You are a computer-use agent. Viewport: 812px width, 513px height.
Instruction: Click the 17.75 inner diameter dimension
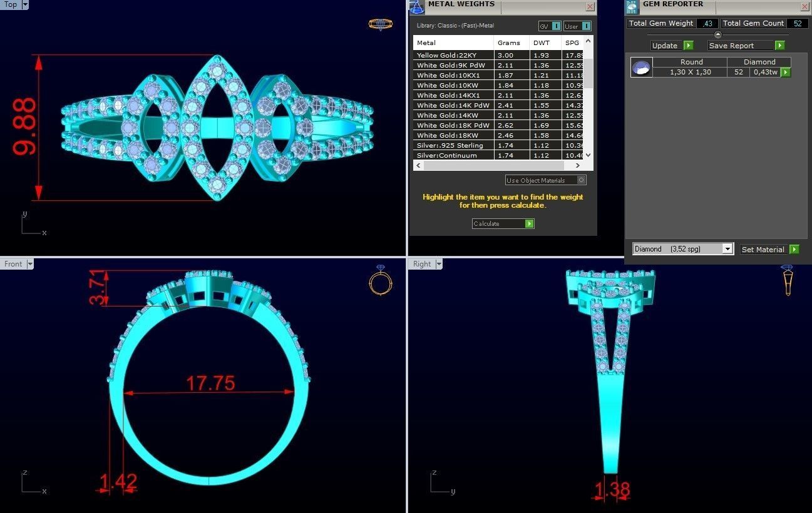coord(210,383)
